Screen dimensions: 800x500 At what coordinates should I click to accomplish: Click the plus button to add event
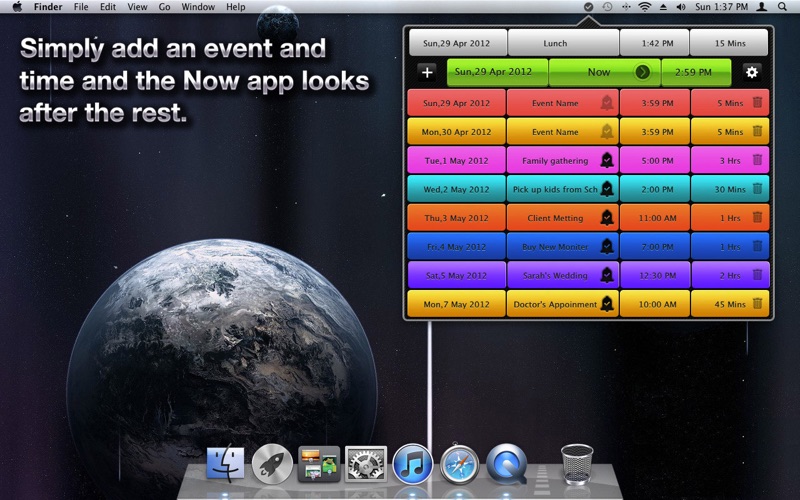[x=427, y=72]
